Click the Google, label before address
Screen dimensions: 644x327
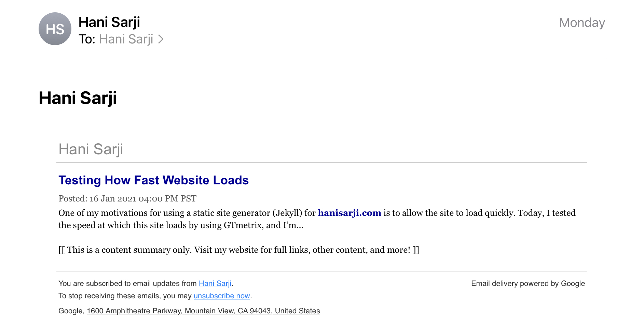coord(71,311)
